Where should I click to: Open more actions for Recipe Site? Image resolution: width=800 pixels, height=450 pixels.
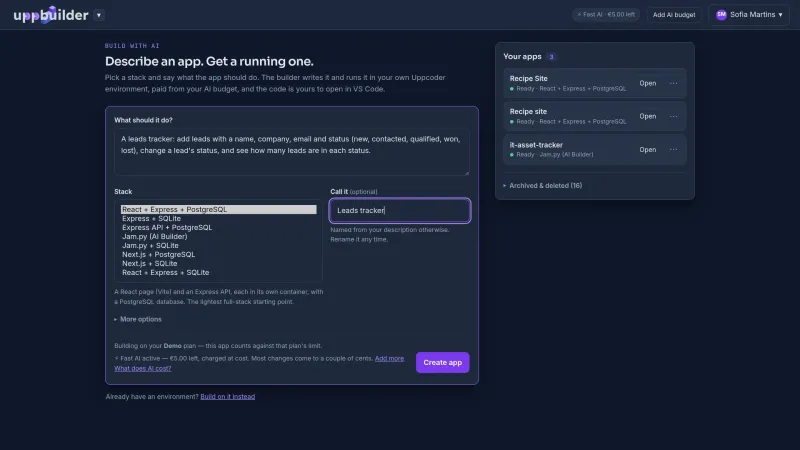pos(673,83)
